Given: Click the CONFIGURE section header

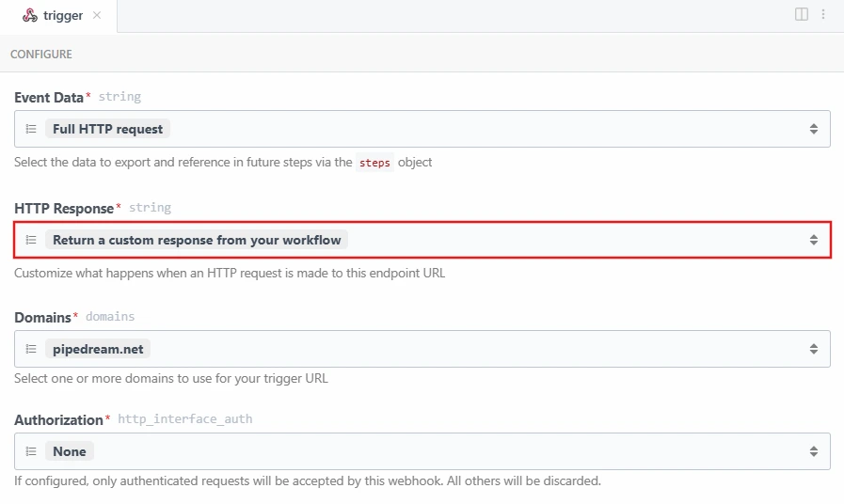Looking at the screenshot, I should click(41, 55).
